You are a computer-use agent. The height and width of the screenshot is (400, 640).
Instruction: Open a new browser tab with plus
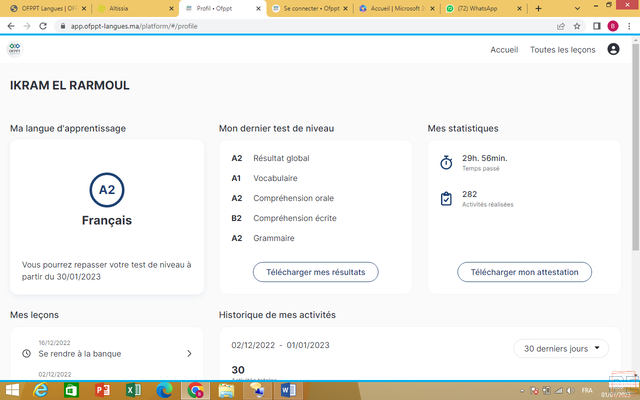[538, 8]
